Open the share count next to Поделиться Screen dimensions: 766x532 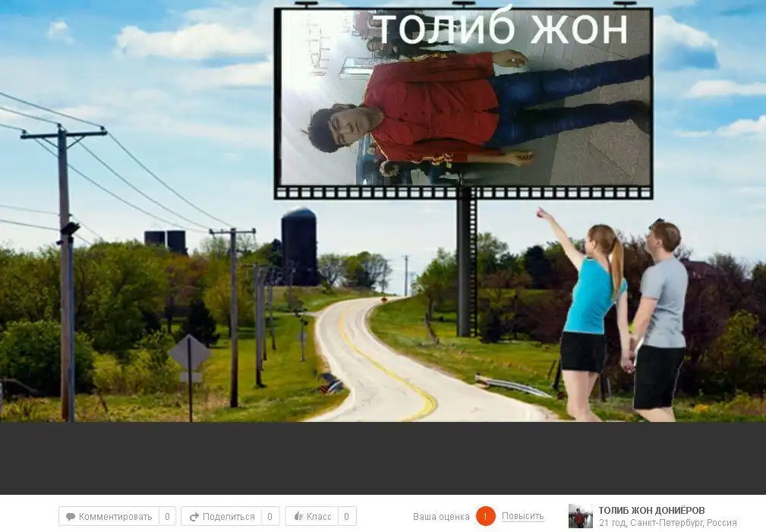[x=270, y=517]
